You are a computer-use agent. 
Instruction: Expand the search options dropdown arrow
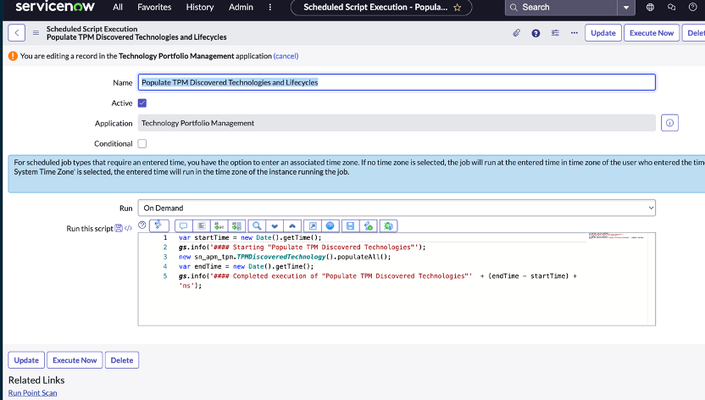point(626,7)
